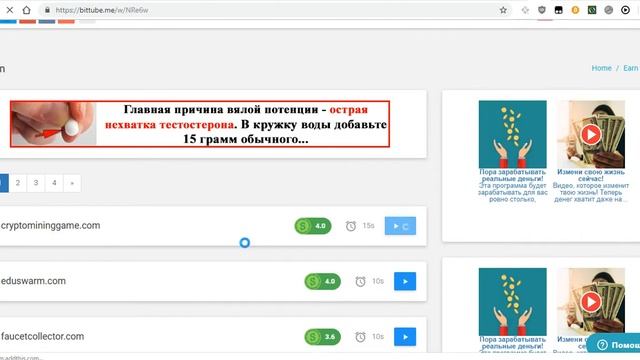The width and height of the screenshot is (640, 360).
Task: Click the eduswarm.com row title
Action: (33, 281)
